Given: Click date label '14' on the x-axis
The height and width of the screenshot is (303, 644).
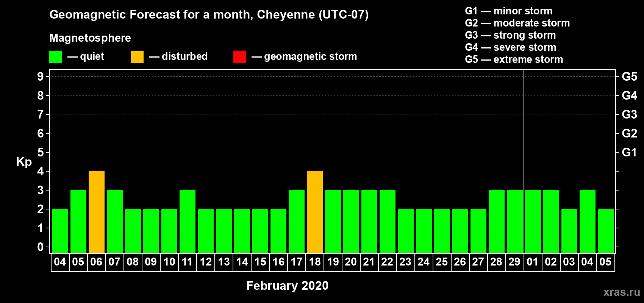Looking at the screenshot, I should pyautogui.click(x=242, y=262).
